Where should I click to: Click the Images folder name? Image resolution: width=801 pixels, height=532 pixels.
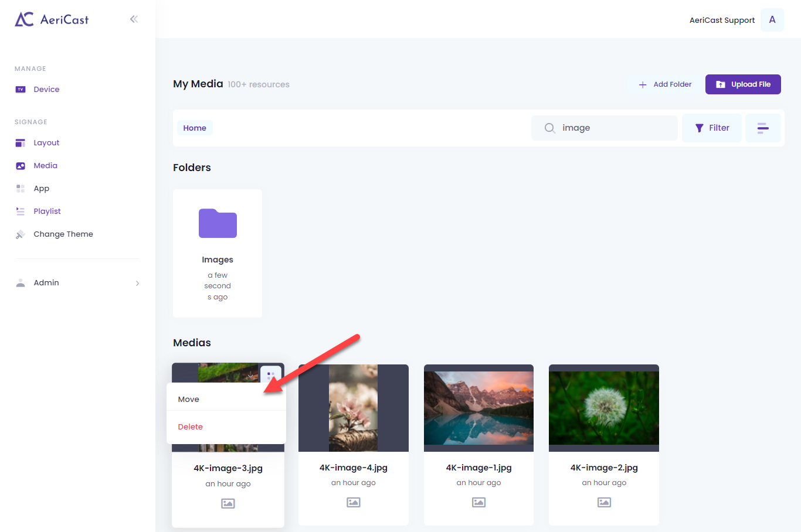pyautogui.click(x=218, y=260)
